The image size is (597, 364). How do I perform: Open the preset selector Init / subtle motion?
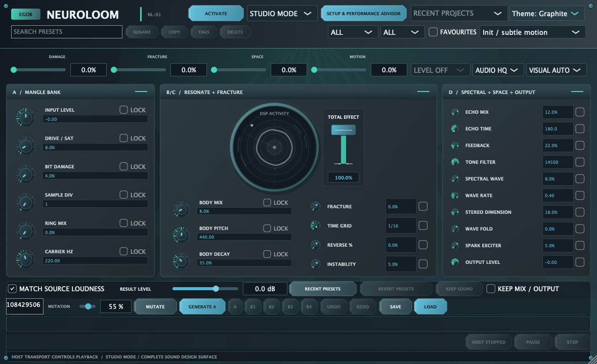click(x=532, y=32)
